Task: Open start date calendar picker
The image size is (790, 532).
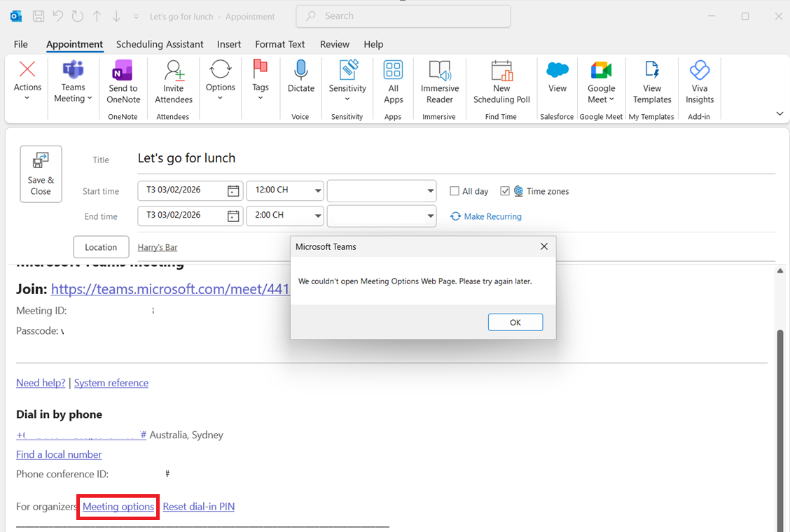Action: click(x=233, y=190)
